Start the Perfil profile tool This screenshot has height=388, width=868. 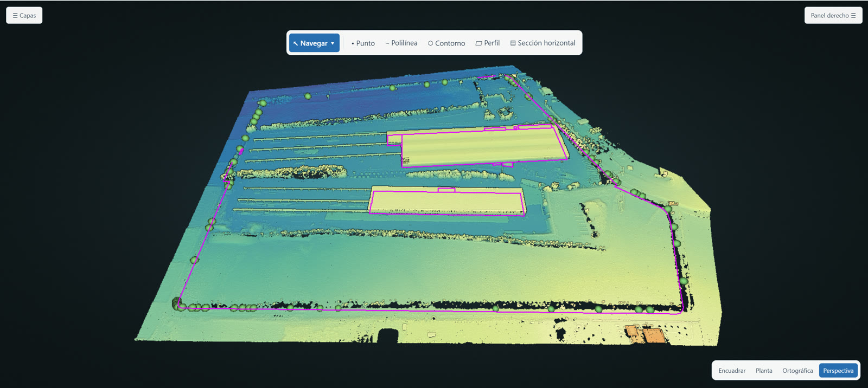488,43
